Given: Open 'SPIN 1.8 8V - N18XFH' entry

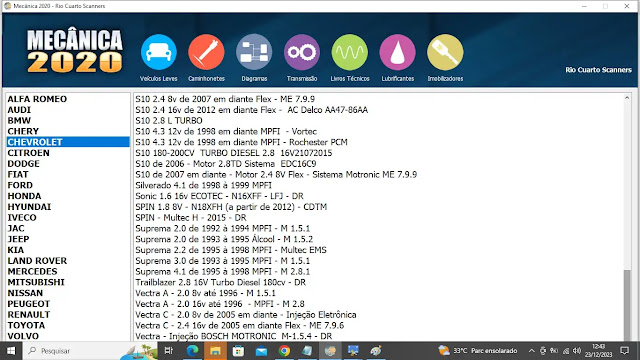Looking at the screenshot, I should 231,207.
